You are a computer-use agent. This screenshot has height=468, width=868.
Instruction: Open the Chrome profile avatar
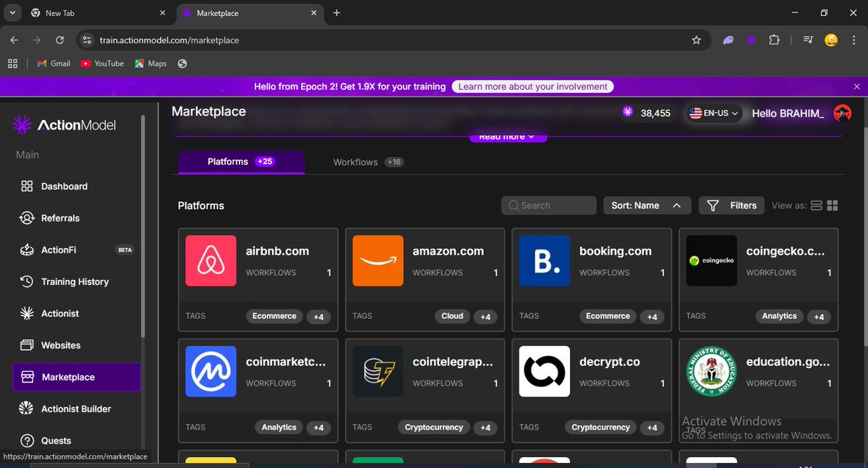(x=832, y=41)
